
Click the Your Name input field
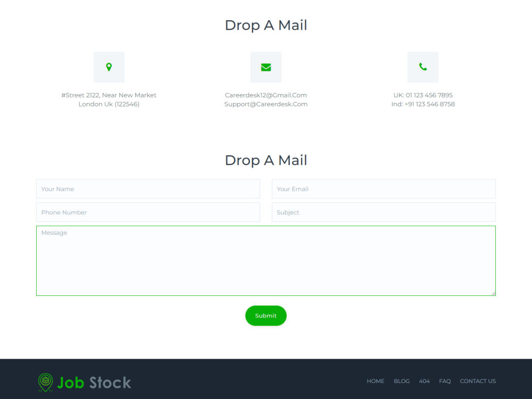tap(148, 189)
